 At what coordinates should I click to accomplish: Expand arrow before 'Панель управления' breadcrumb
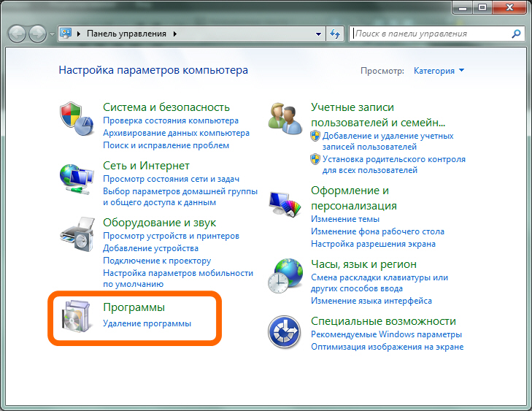pos(79,34)
